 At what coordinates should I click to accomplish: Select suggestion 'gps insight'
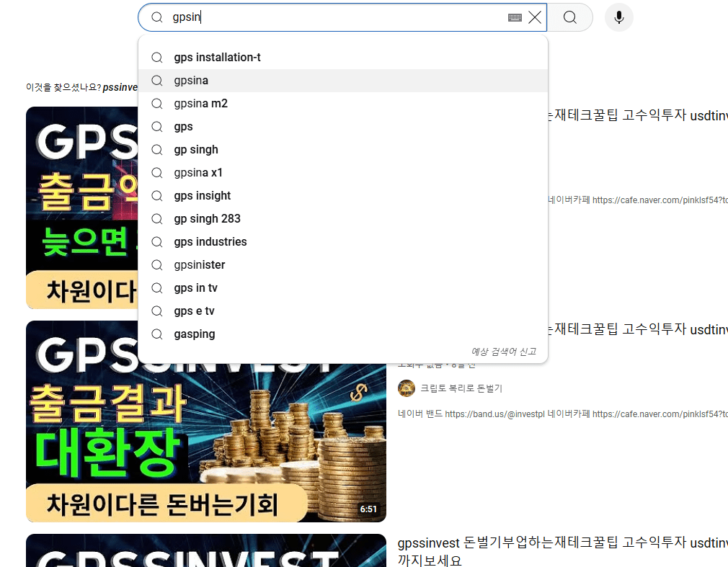coord(343,196)
